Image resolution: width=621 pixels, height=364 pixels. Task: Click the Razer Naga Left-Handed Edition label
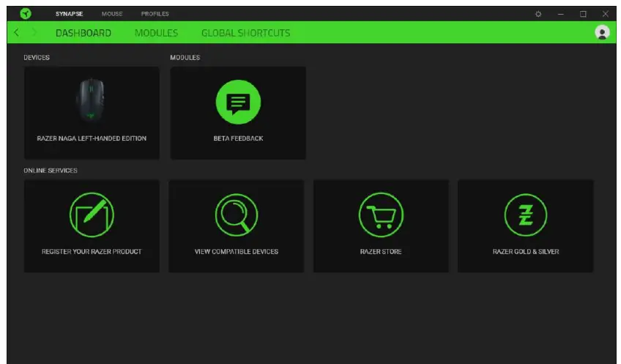92,138
